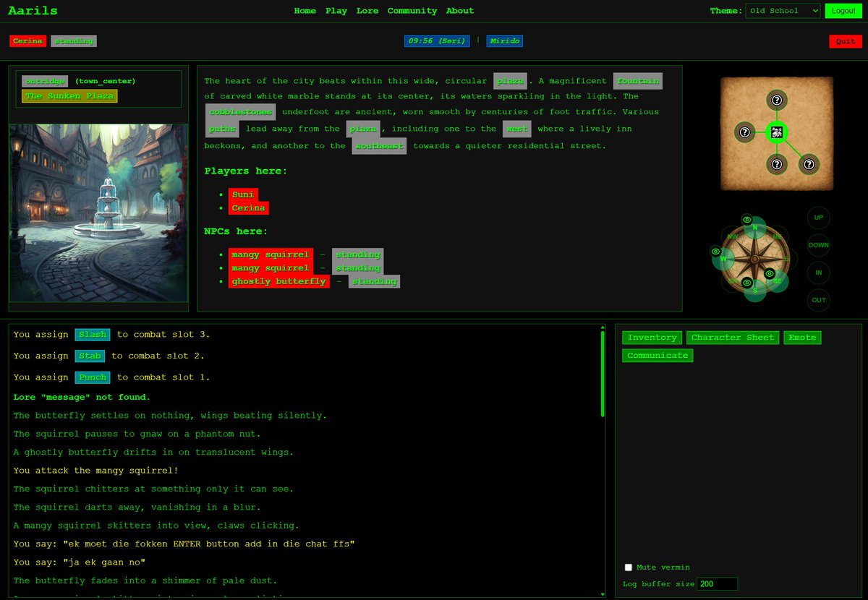This screenshot has height=600, width=868.
Task: Select player Cerina in the players list
Action: pos(249,208)
